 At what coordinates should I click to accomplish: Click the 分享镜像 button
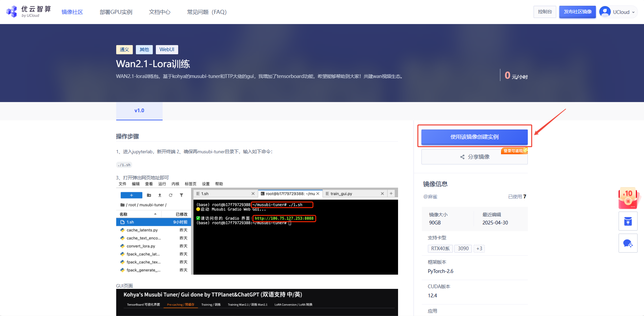(475, 157)
